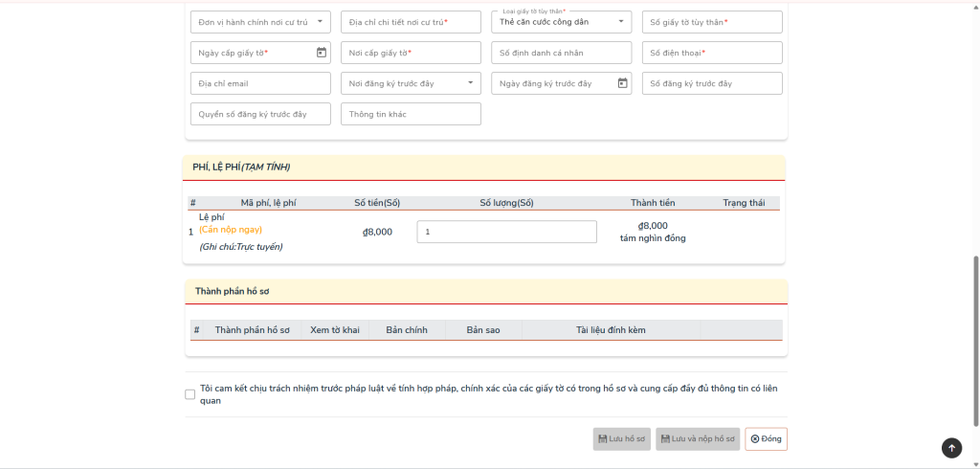The image size is (980, 469).
Task: Click the Số lượng quantity input field
Action: tap(506, 232)
